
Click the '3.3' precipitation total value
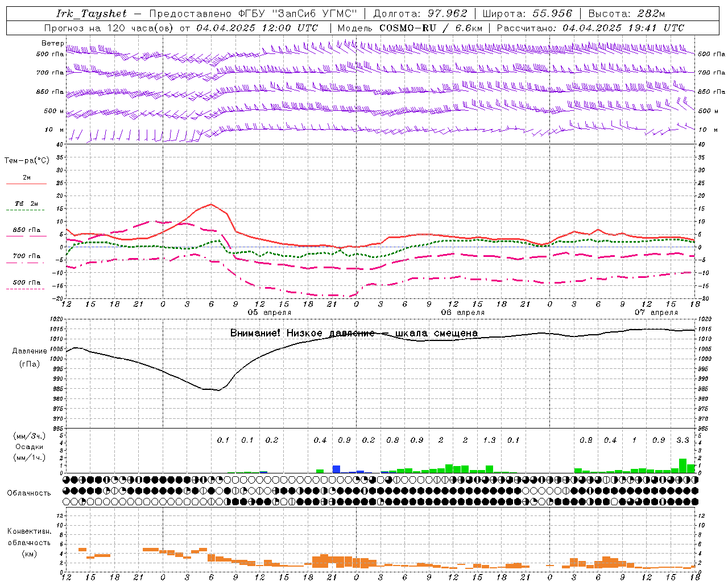pos(683,440)
